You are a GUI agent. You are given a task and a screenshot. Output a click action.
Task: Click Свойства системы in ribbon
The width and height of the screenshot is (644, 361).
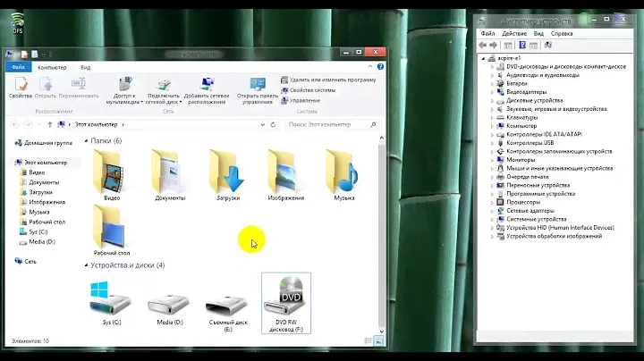312,90
